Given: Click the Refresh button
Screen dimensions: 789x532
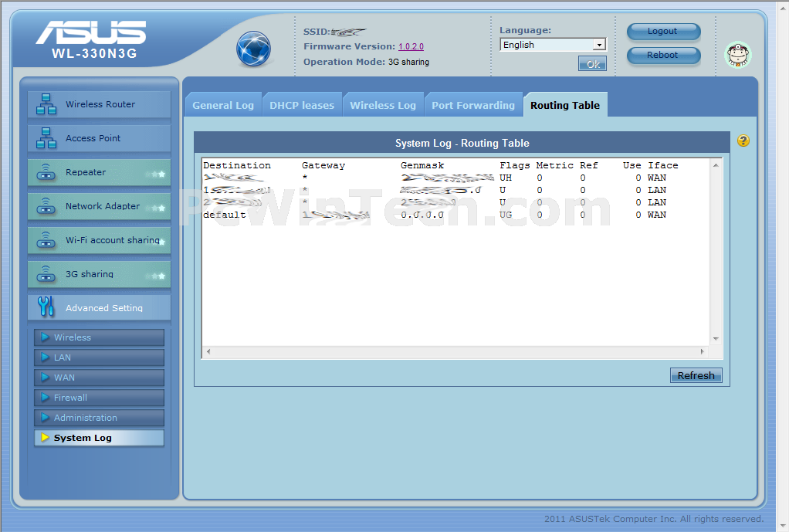Looking at the screenshot, I should coord(696,375).
